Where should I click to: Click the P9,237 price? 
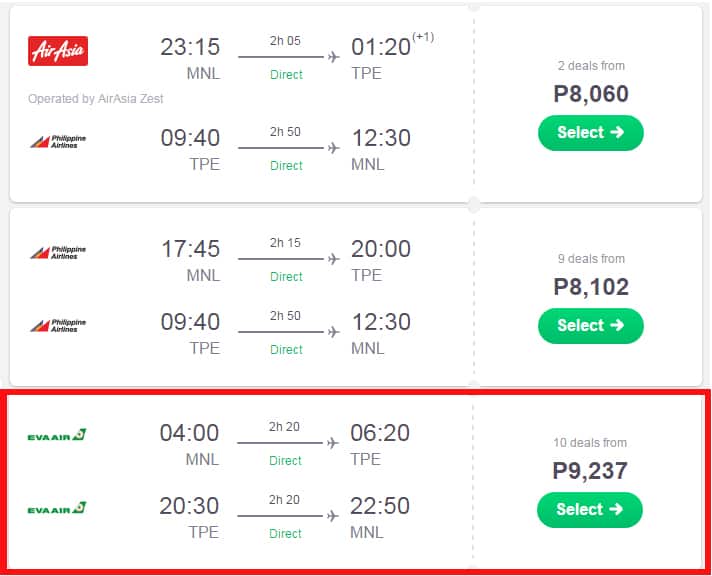(590, 470)
